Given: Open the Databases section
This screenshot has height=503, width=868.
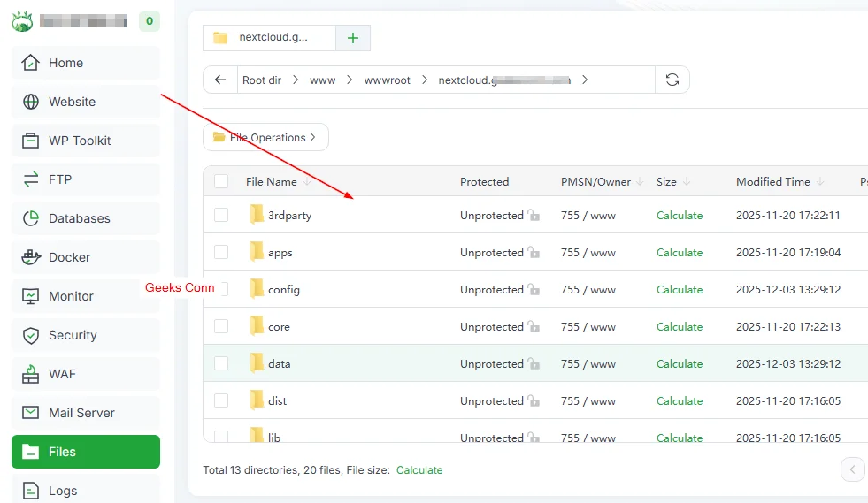Looking at the screenshot, I should click(86, 218).
